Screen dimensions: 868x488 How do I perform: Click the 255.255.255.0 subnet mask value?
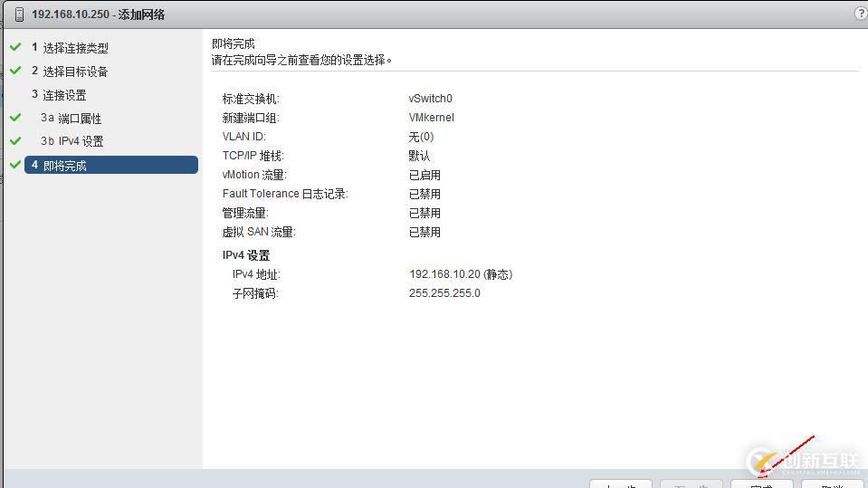(x=444, y=293)
